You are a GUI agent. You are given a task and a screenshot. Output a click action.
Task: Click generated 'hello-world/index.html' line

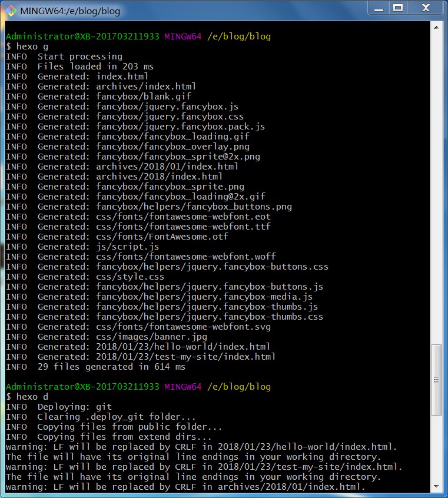pyautogui.click(x=138, y=347)
